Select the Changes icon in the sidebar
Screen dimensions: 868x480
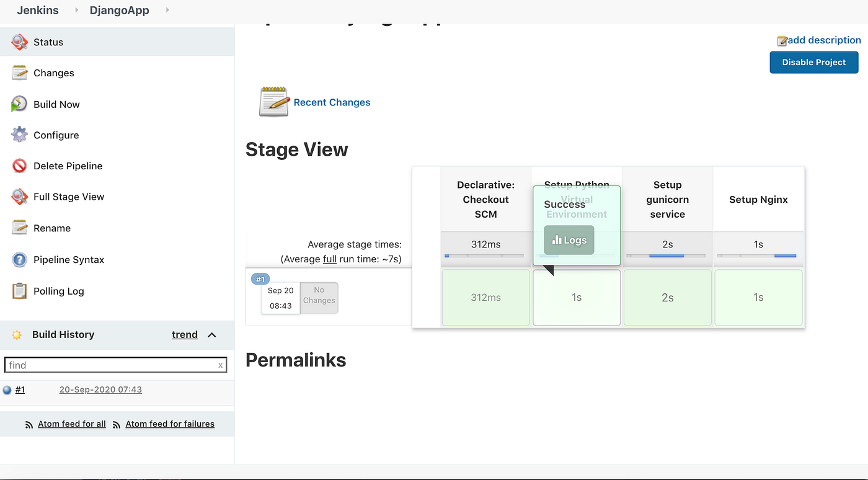coord(19,73)
